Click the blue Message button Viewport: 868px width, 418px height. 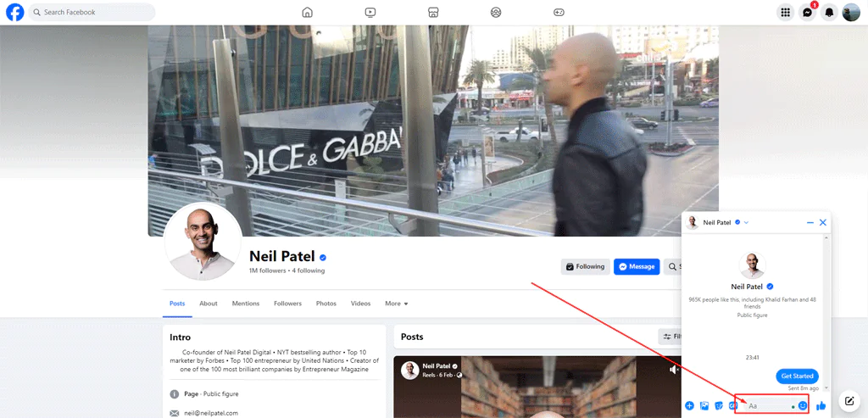coord(637,267)
